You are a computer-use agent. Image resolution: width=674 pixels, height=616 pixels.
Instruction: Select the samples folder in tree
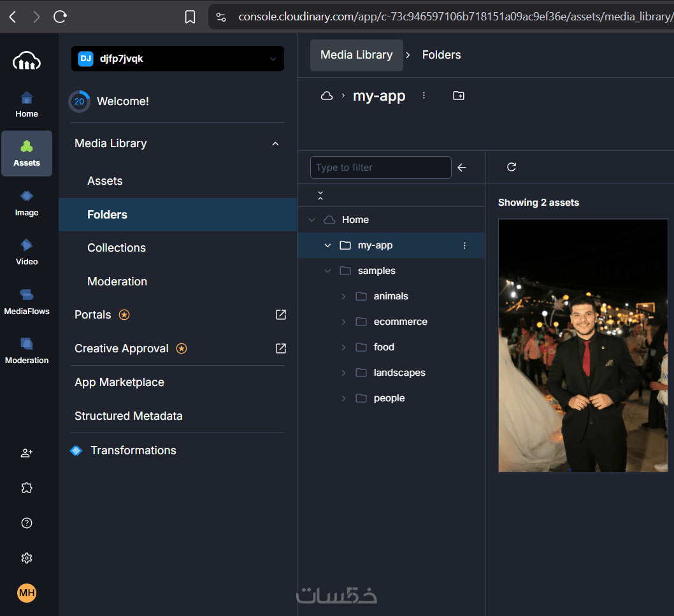(376, 271)
